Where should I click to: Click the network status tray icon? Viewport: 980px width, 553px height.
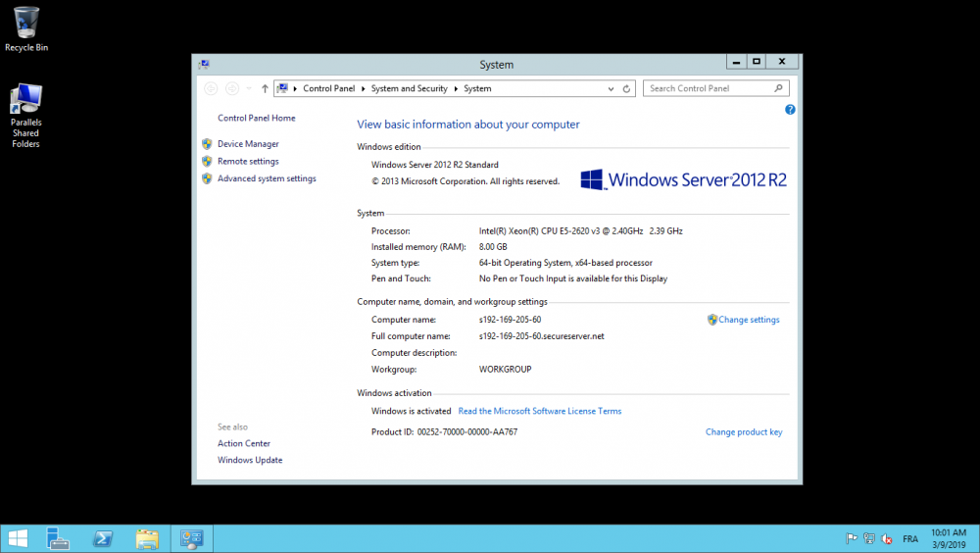[869, 538]
